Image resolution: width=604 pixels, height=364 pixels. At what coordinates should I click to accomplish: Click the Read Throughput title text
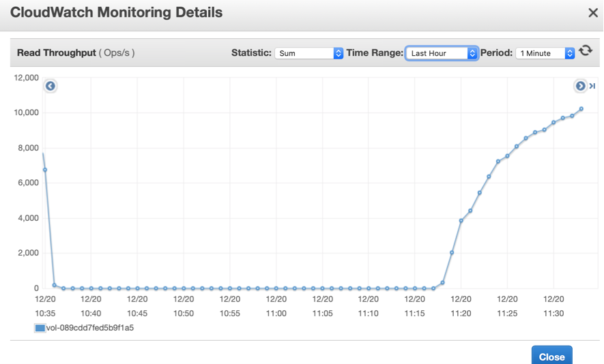click(x=56, y=52)
